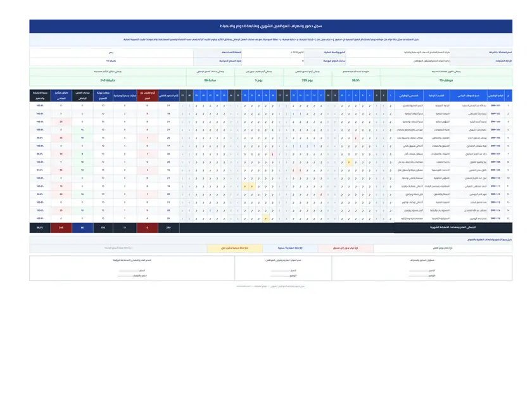Click the yellow day 7 cell in EMP-108 row
Viewport: 532px width, 411px height.
pos(349,162)
